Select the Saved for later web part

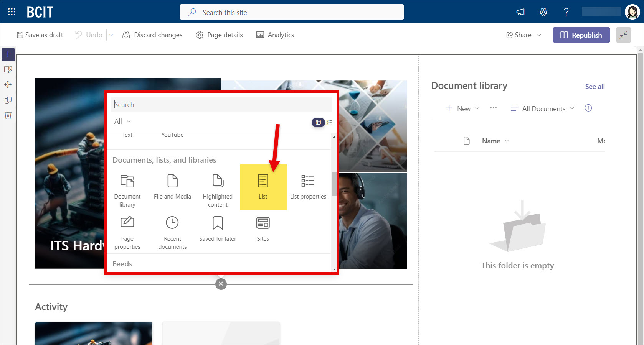[x=218, y=229]
